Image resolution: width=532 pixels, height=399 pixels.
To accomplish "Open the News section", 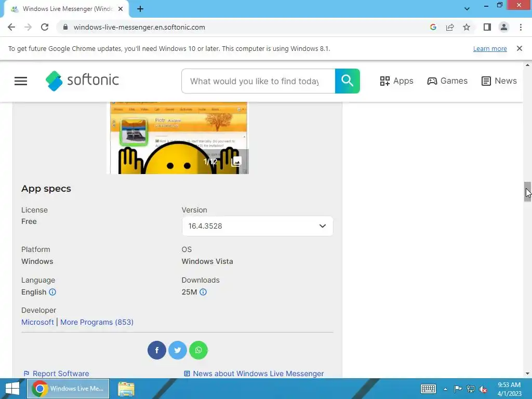I will 499,81.
